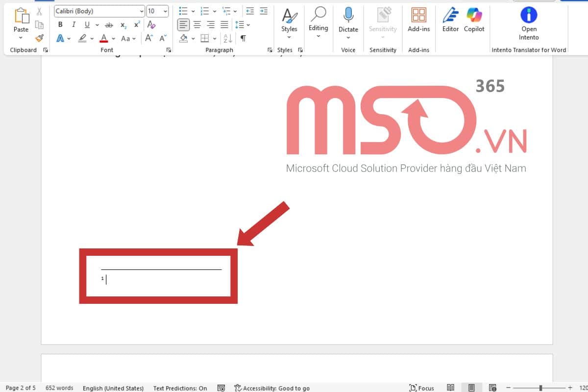Sort the text with the A-Z icon
The image size is (588, 392).
227,38
